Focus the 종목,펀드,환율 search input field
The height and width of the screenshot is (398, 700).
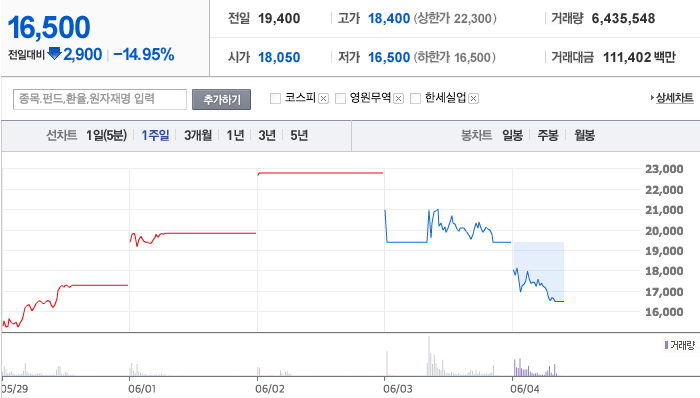pos(100,99)
